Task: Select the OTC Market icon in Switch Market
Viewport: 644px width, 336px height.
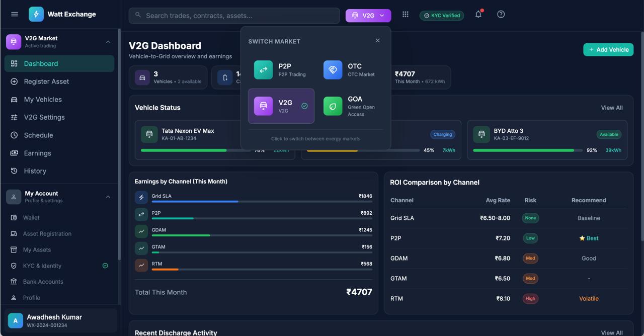Action: pyautogui.click(x=333, y=70)
